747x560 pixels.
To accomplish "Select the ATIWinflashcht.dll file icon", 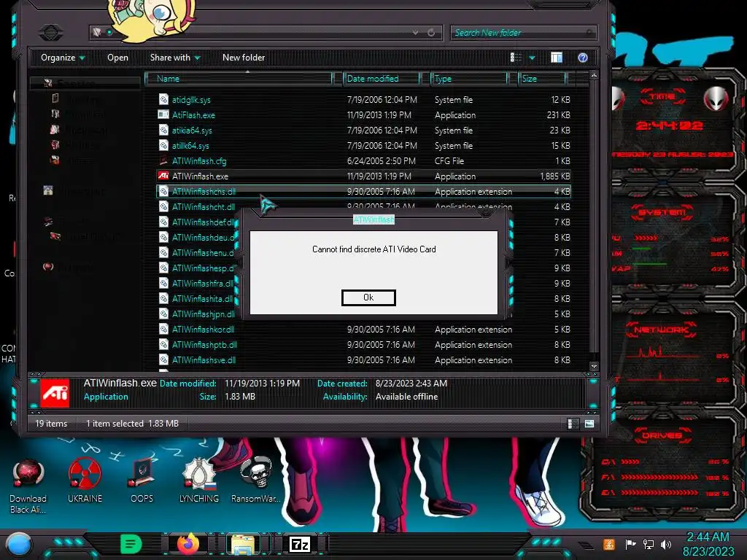I will coord(163,206).
